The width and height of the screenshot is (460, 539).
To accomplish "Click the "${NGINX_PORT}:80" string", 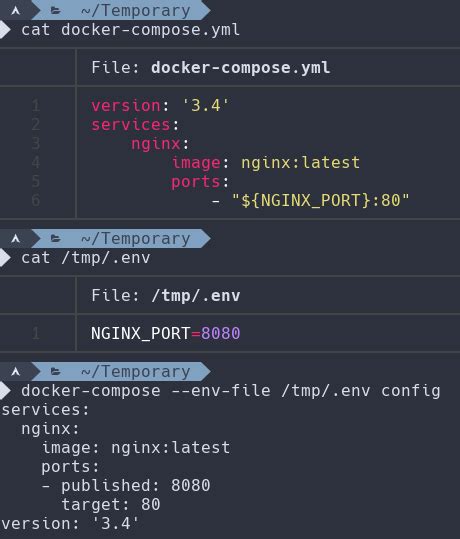I will [x=321, y=200].
